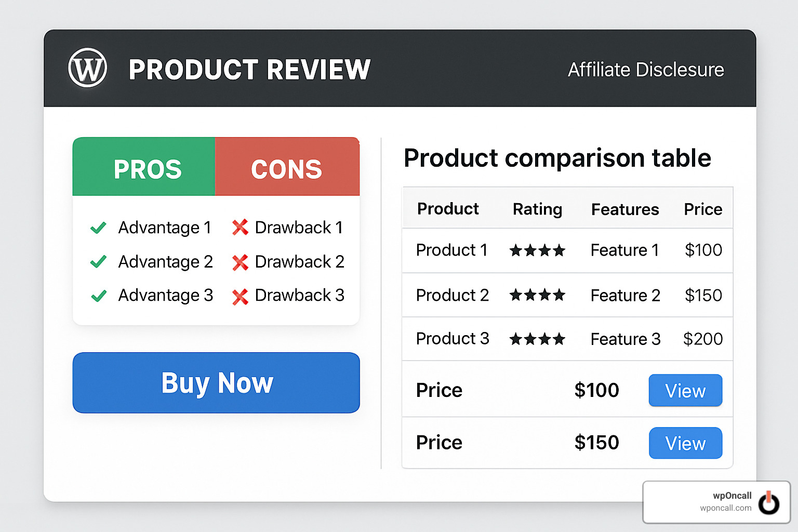Screen dimensions: 798x532
Task: Select the CONS tab header
Action: pyautogui.click(x=287, y=167)
